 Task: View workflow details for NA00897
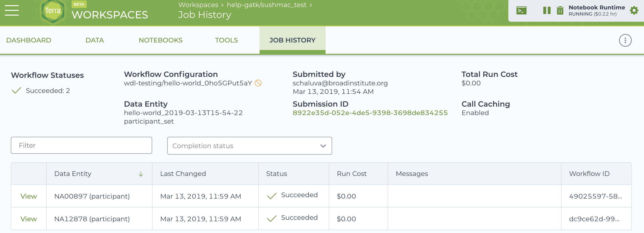pos(29,196)
